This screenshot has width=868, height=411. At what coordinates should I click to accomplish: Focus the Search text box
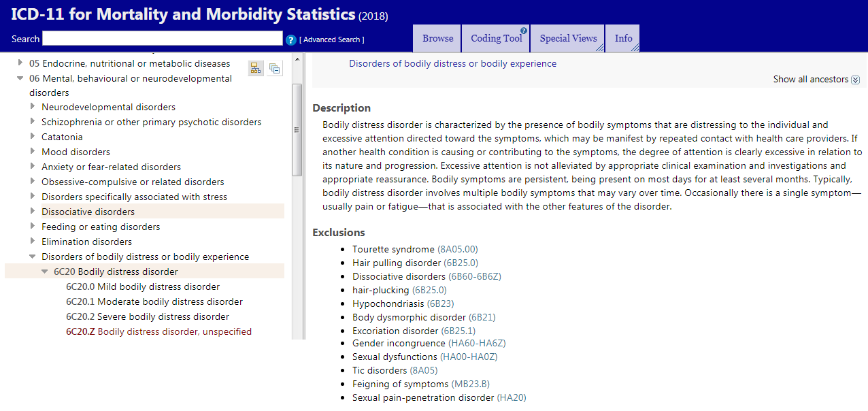(x=163, y=39)
